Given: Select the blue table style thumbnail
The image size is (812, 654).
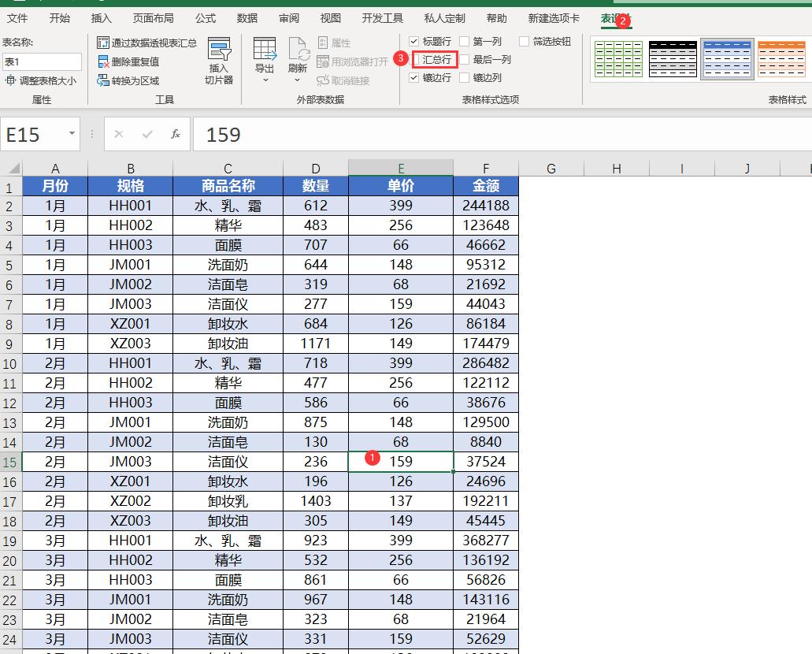Looking at the screenshot, I should [727, 59].
